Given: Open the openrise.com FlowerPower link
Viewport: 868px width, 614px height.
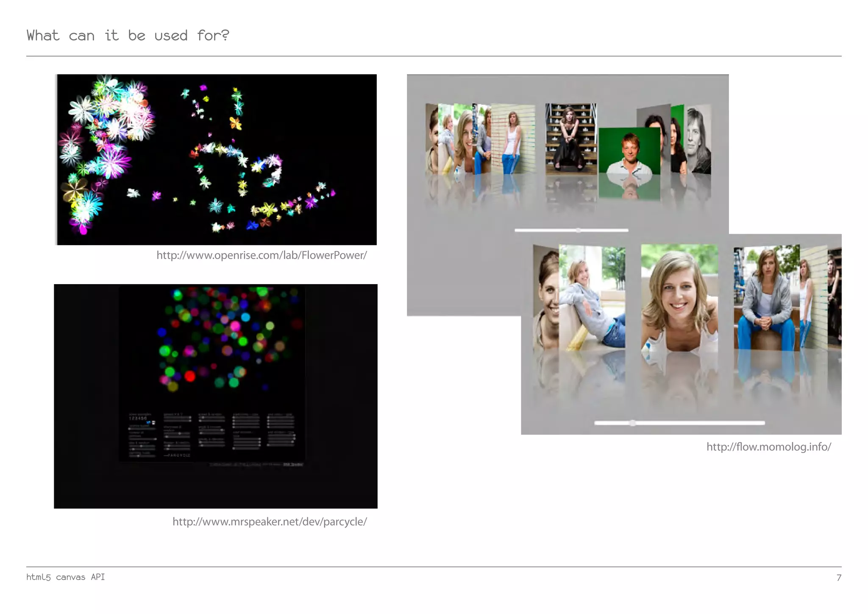Looking at the screenshot, I should point(262,255).
